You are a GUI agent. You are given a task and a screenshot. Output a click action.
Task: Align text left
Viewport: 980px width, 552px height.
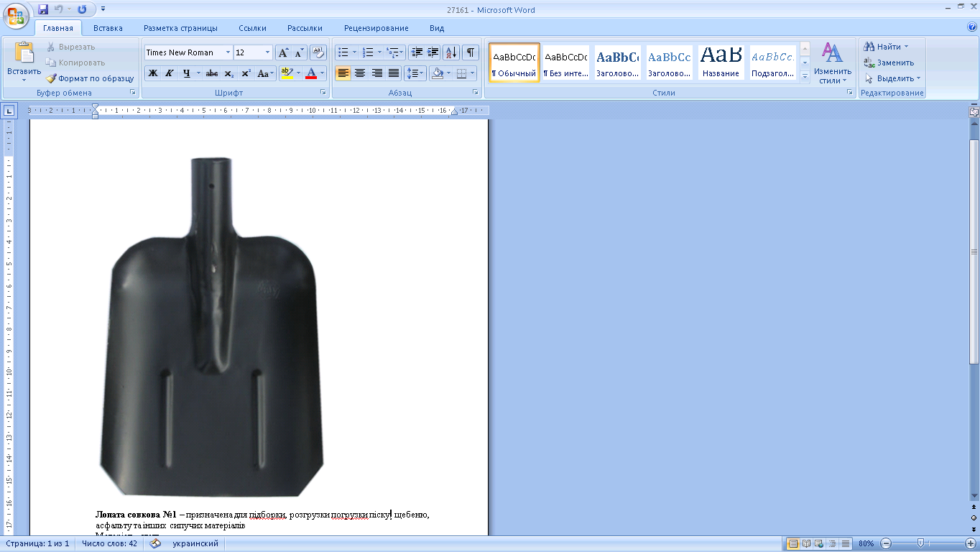pyautogui.click(x=343, y=73)
